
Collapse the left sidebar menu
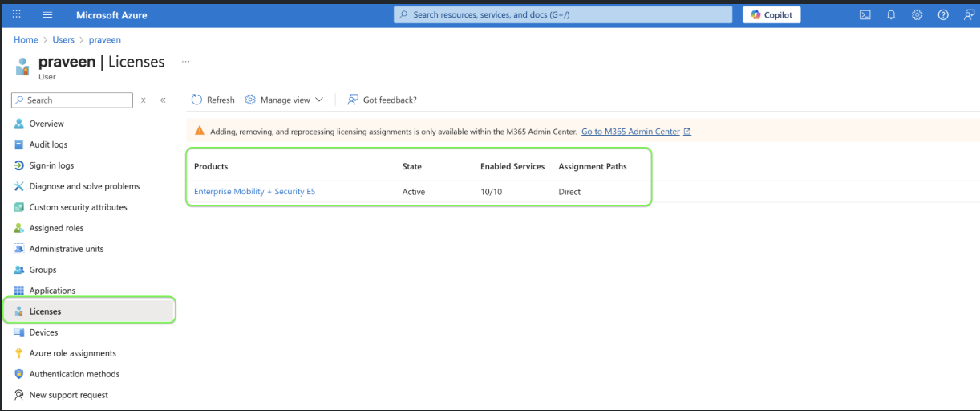[x=163, y=100]
